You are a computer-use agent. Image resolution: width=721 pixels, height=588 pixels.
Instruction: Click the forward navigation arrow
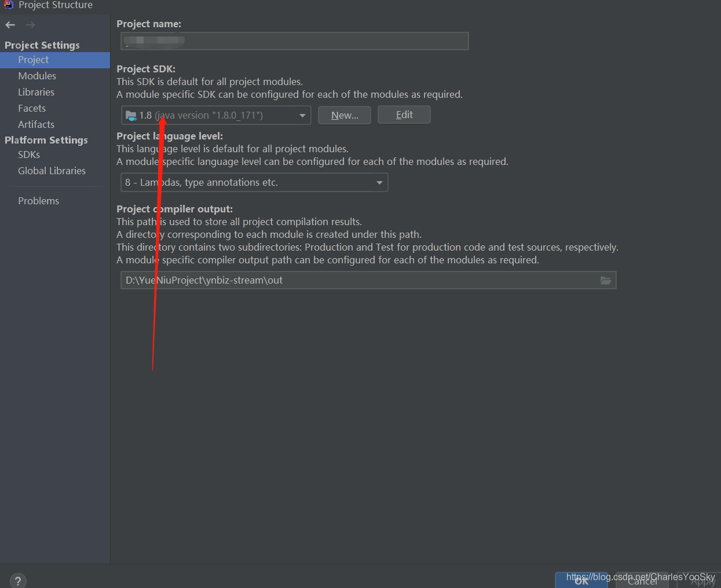coord(29,25)
